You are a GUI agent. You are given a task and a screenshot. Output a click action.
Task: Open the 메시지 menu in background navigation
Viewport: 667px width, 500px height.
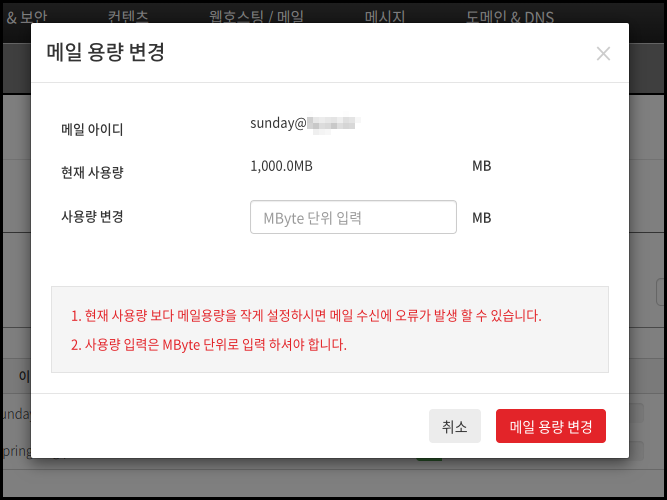tap(385, 17)
